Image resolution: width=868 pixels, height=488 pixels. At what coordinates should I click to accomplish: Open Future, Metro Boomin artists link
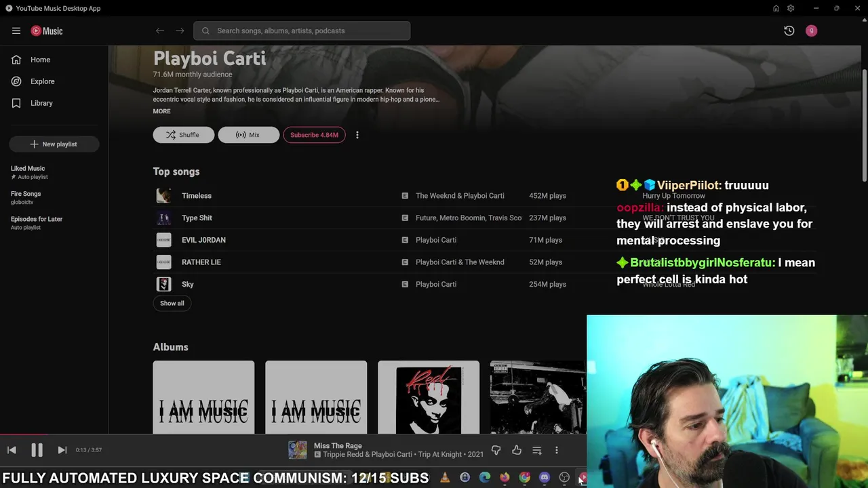(469, 218)
